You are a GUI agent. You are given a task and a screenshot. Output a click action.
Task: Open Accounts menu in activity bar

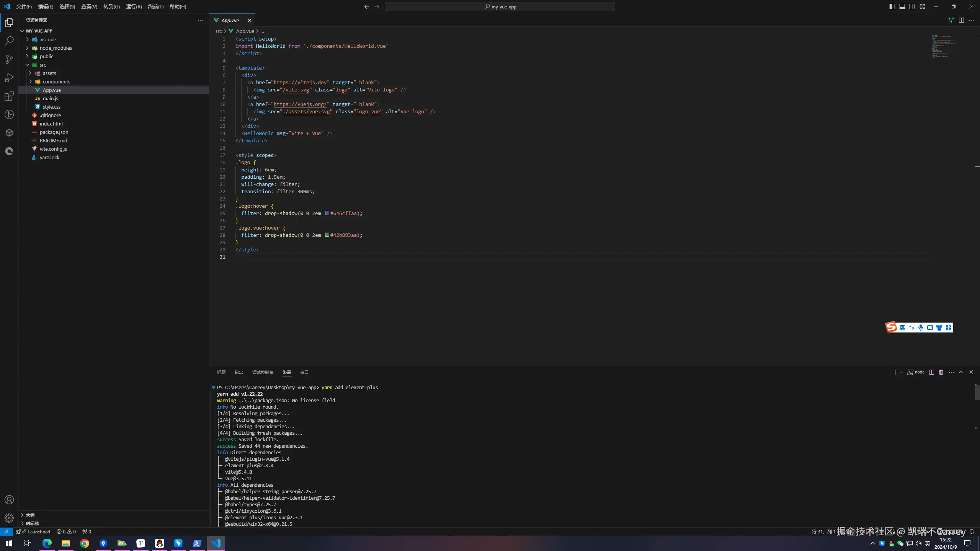pyautogui.click(x=9, y=500)
